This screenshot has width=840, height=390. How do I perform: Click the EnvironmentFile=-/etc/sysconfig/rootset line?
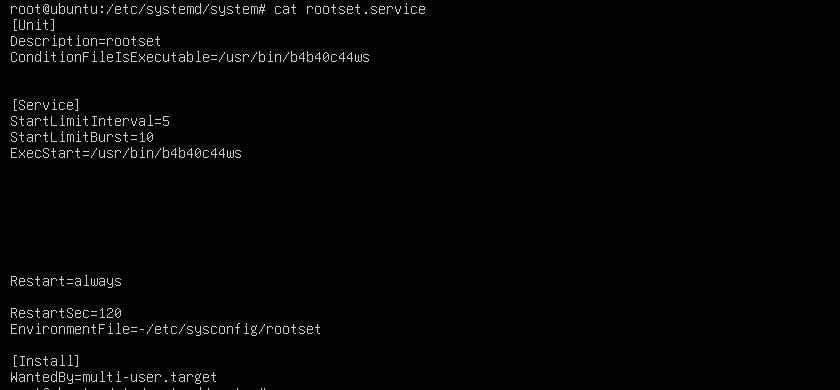(x=166, y=329)
